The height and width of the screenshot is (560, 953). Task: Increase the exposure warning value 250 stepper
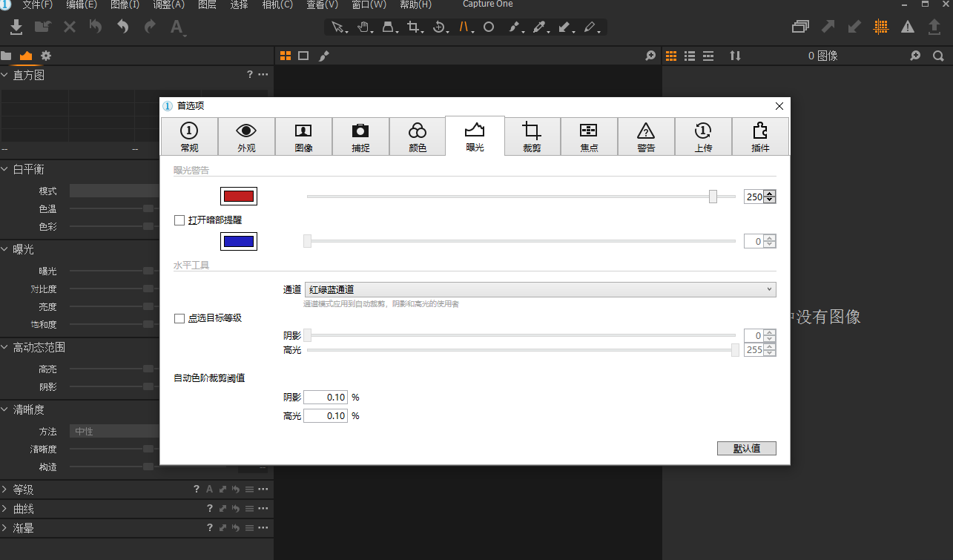pyautogui.click(x=770, y=194)
